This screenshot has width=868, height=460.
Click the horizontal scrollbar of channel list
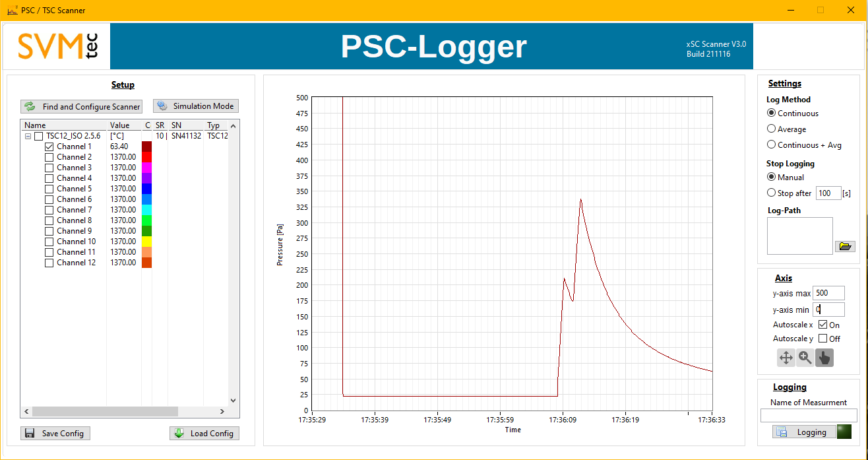106,411
